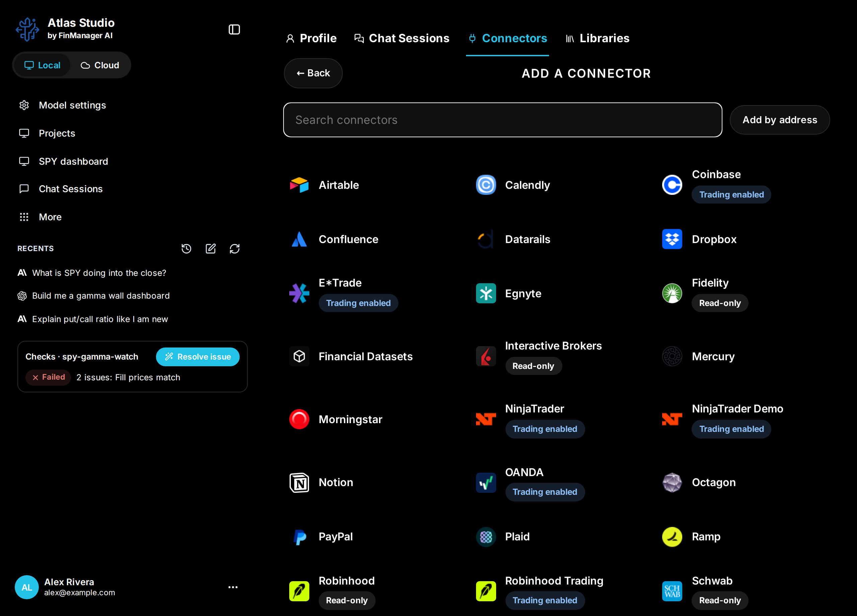This screenshot has height=616, width=857.
Task: Click the Morningstar red circle logo
Action: [x=299, y=419]
